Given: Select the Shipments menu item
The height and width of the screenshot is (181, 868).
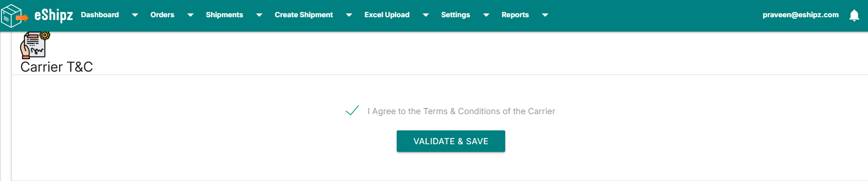Looking at the screenshot, I should pos(225,15).
